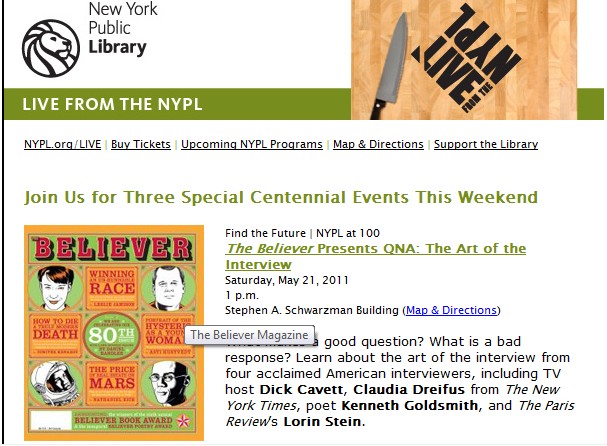Select Map & Directions in the navigation bar
This screenshot has width=607, height=446.
(378, 144)
